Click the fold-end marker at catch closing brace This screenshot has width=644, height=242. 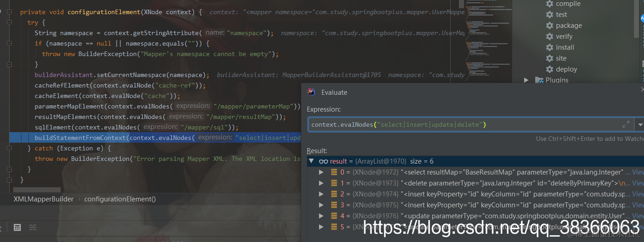pos(10,169)
